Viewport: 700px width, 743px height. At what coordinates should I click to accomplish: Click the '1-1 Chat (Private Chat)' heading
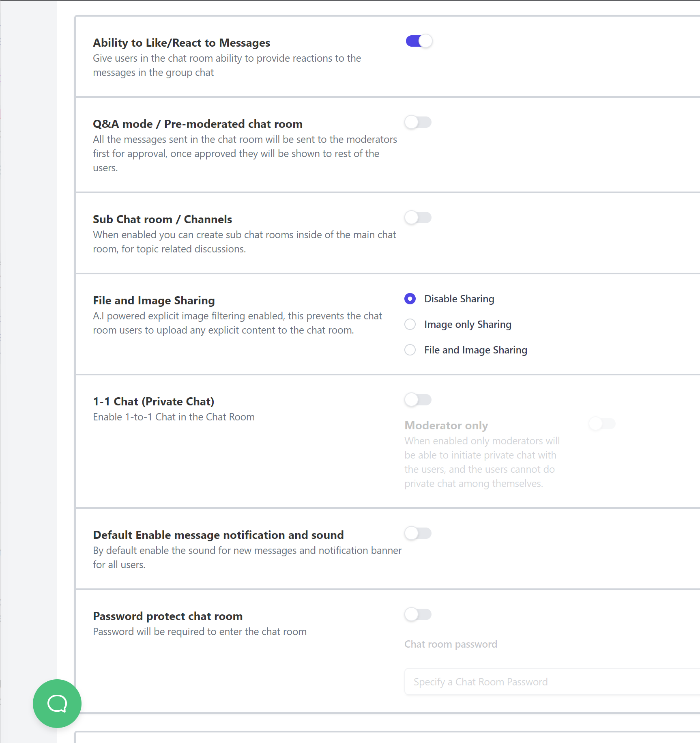tap(153, 401)
